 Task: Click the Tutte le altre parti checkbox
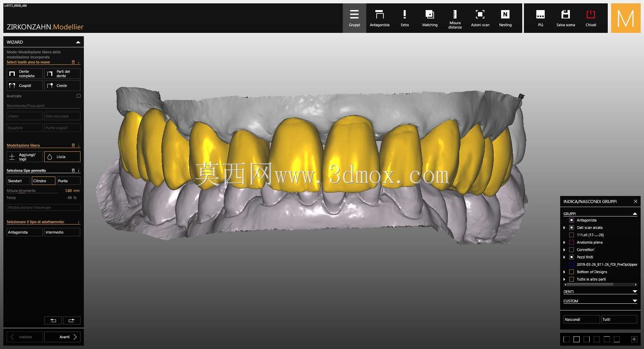click(572, 279)
